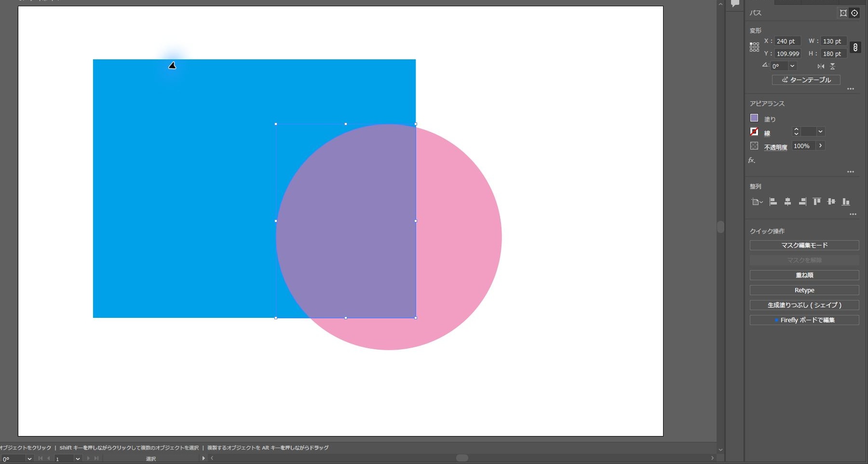The width and height of the screenshot is (868, 464).
Task: Align objects to the right edge
Action: [802, 202]
